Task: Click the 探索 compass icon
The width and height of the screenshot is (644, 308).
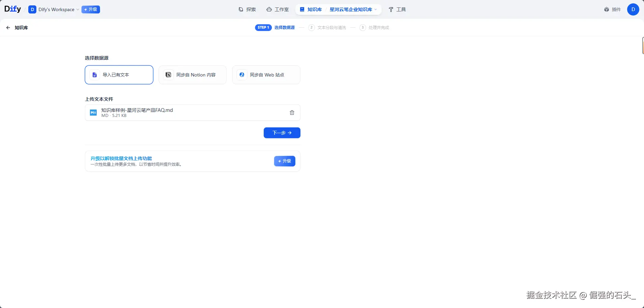Action: coord(241,9)
